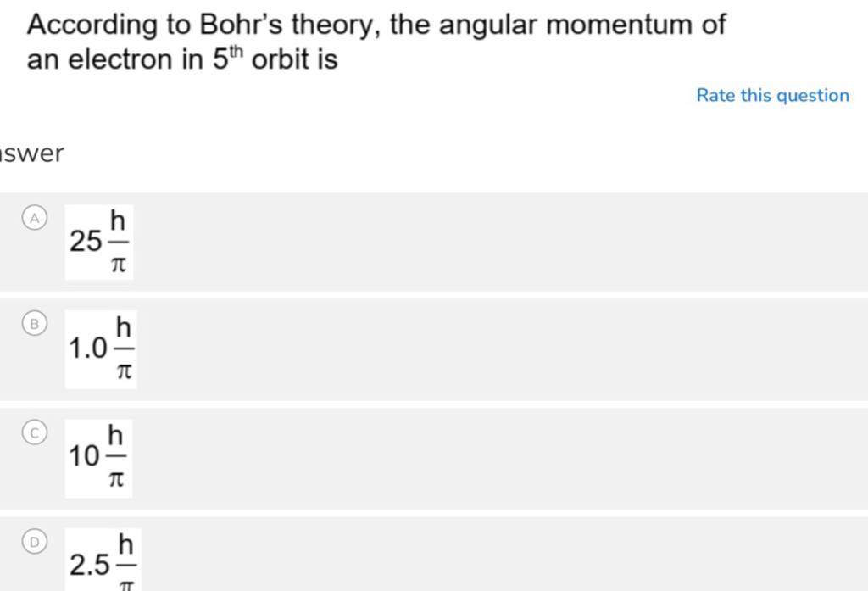Click the 1.0 h/π formula image
The image size is (868, 591).
tap(101, 348)
